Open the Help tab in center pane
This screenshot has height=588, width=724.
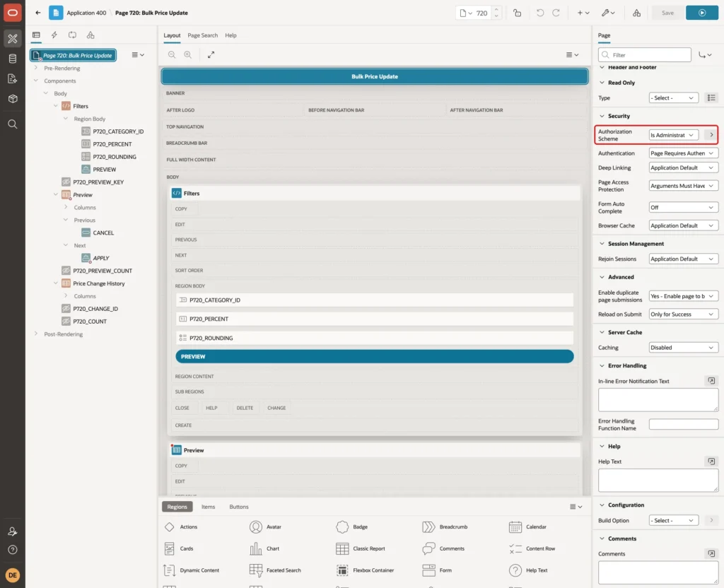point(231,35)
